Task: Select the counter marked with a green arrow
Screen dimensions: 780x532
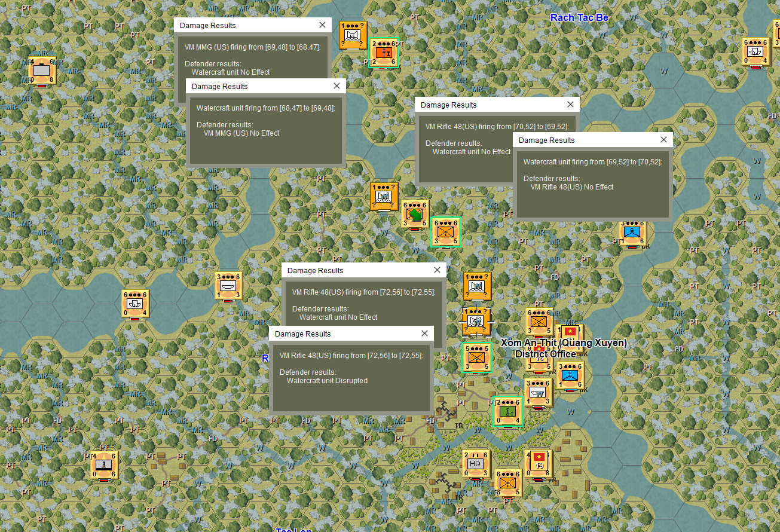Action: pyautogui.click(x=415, y=215)
